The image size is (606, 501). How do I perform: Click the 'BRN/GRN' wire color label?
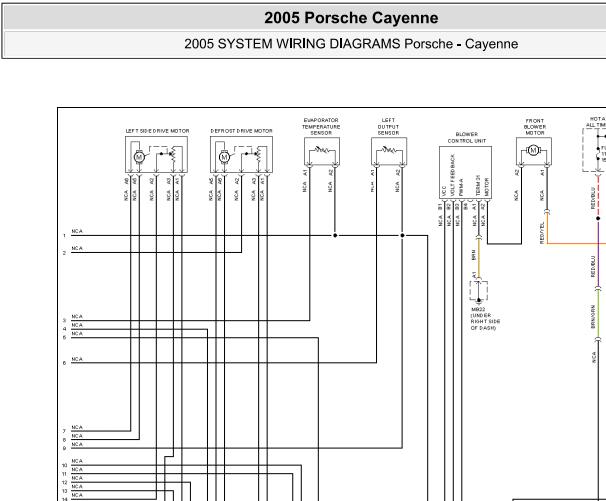(x=593, y=317)
